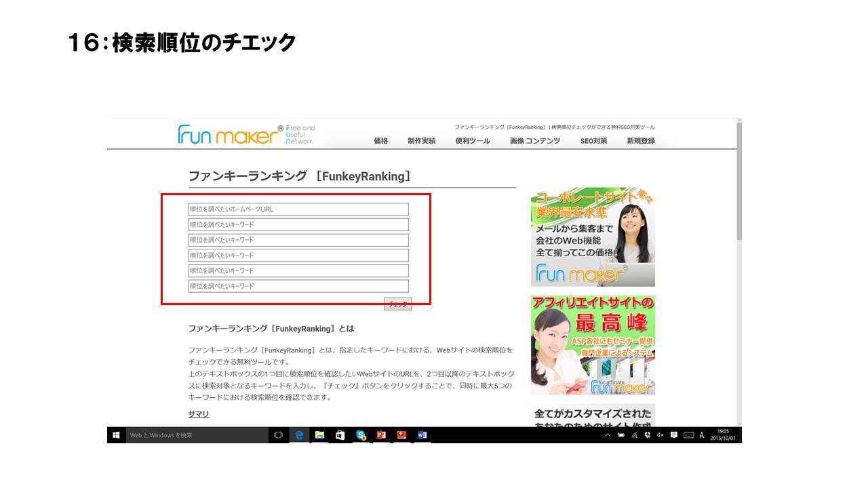Click the Edge browser taskbar icon
This screenshot has height=488, width=868.
(299, 435)
